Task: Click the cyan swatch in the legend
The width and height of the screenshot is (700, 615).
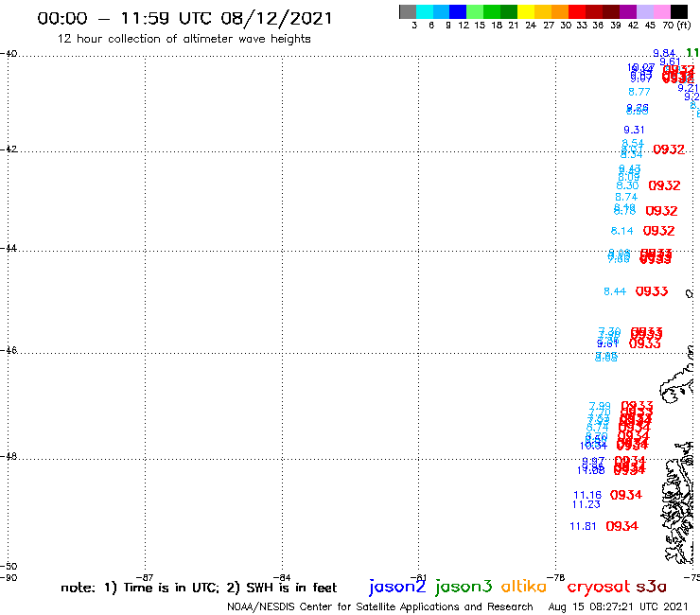Action: pyautogui.click(x=425, y=11)
